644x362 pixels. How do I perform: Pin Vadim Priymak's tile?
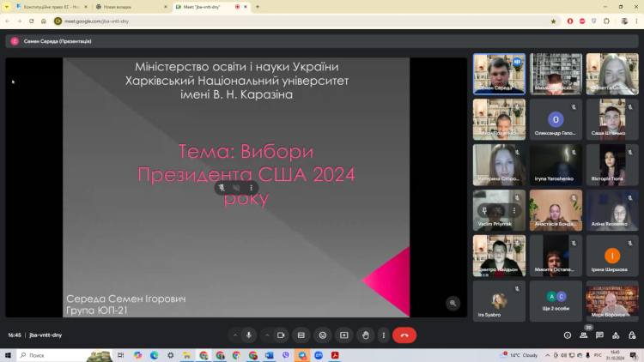coord(484,210)
